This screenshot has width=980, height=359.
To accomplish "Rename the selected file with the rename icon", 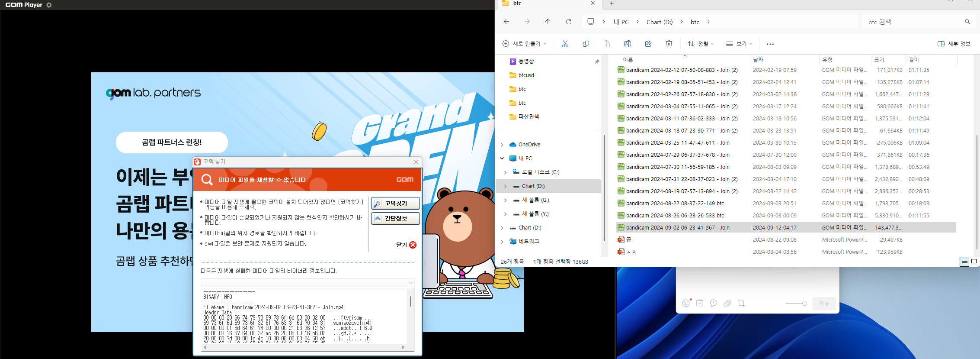I will [x=628, y=44].
